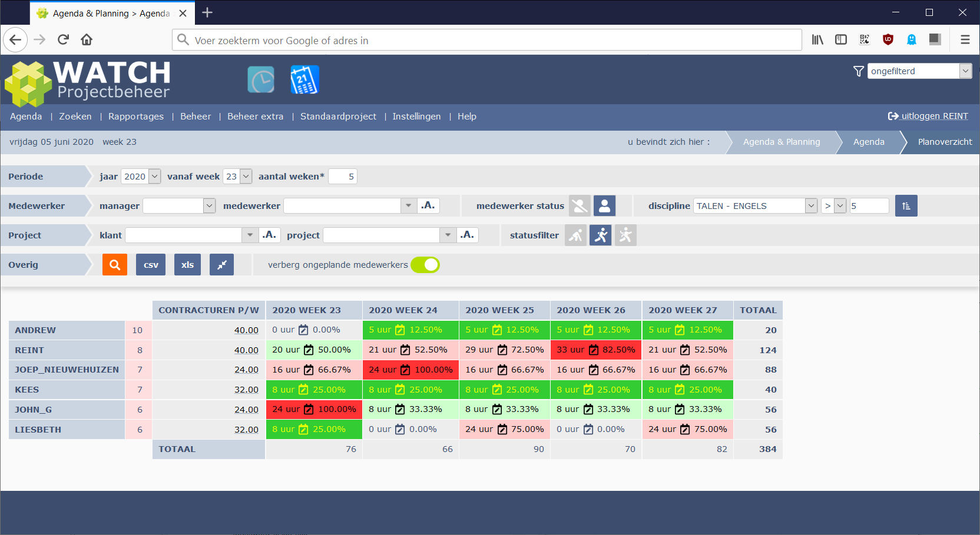The image size is (980, 535).
Task: Click the klant .A. button
Action: point(270,235)
